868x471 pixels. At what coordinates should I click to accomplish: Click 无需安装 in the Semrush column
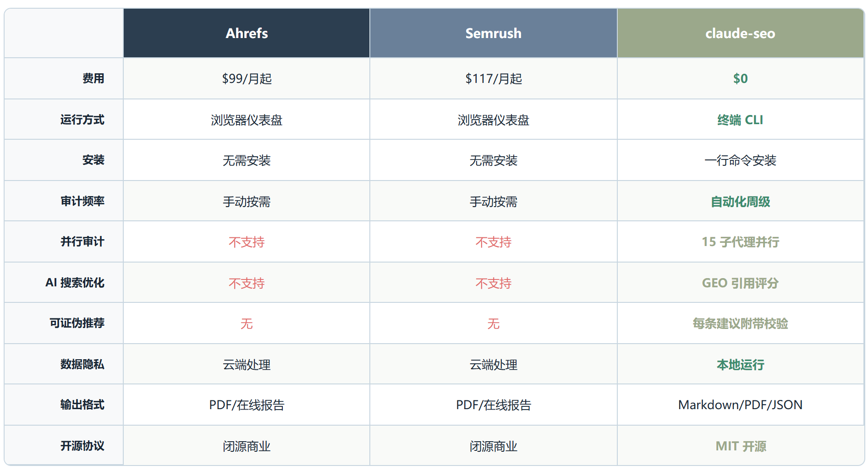click(494, 160)
